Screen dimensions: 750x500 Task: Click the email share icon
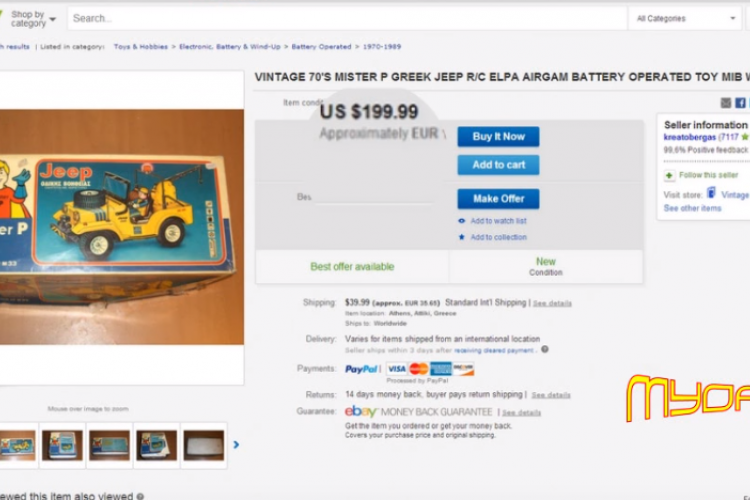point(726,103)
